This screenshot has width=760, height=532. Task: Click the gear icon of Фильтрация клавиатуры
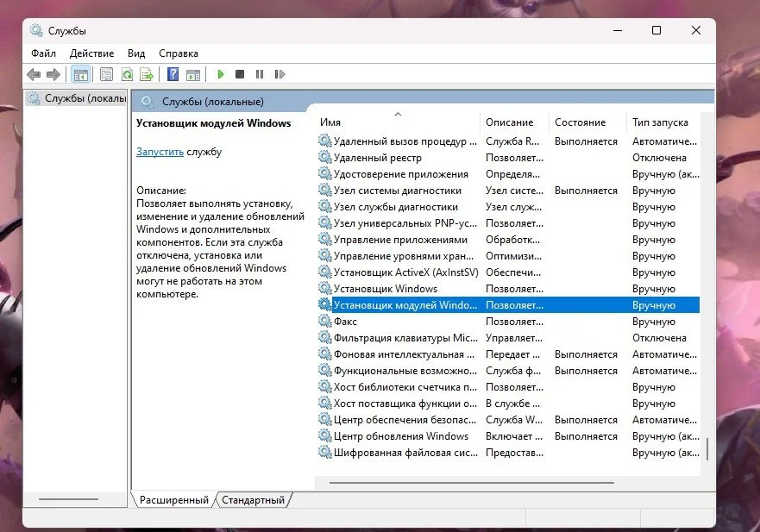324,337
